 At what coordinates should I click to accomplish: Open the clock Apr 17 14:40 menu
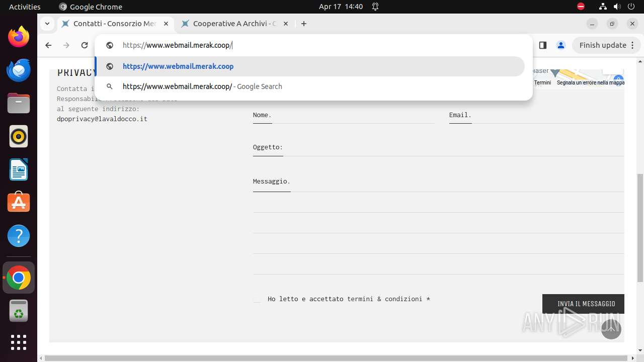[341, 7]
